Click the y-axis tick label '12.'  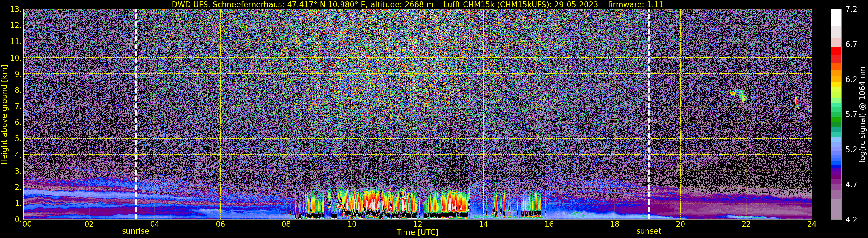point(16,25)
